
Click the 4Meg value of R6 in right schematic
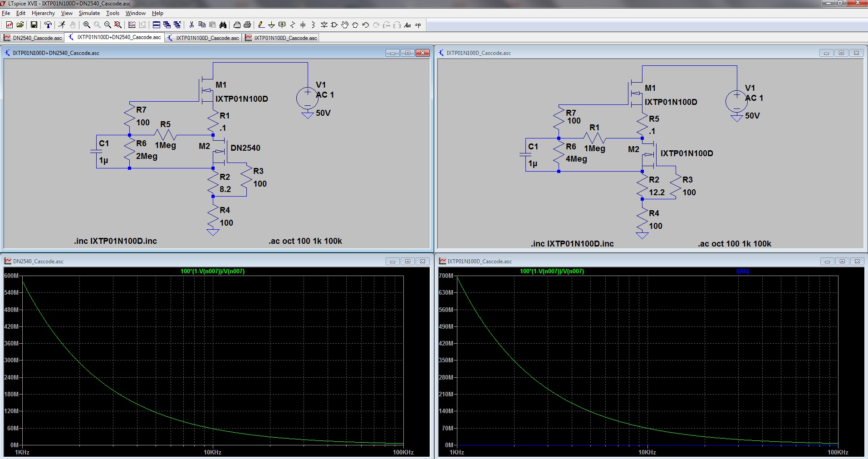click(x=576, y=159)
